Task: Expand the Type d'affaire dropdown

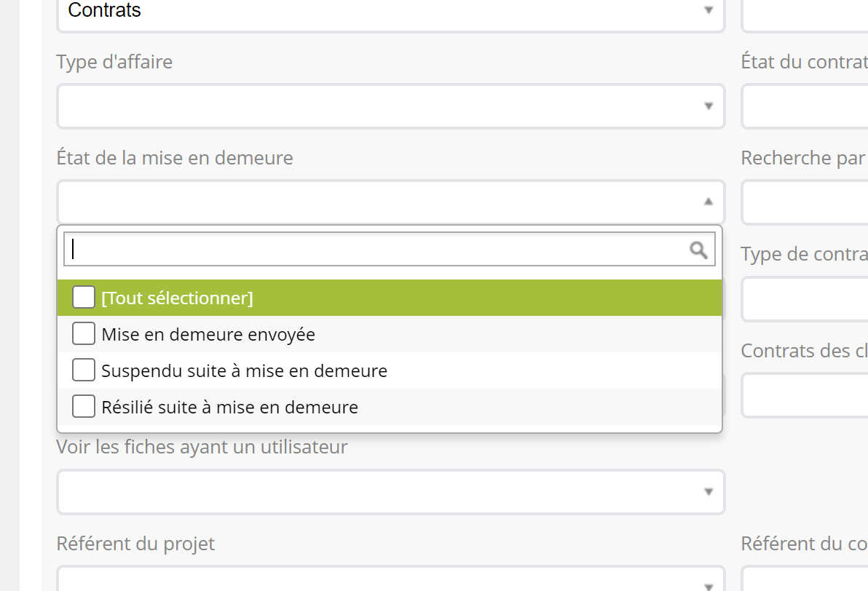Action: point(390,106)
